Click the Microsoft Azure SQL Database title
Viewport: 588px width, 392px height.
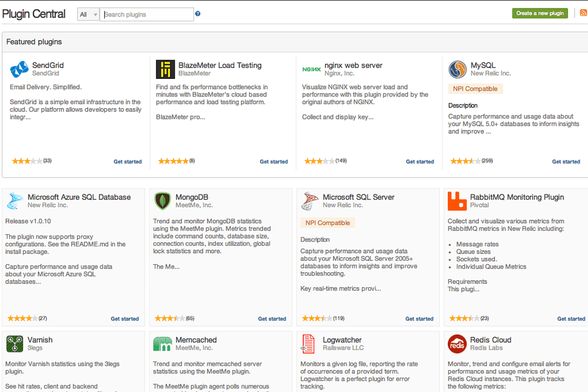pyautogui.click(x=79, y=197)
